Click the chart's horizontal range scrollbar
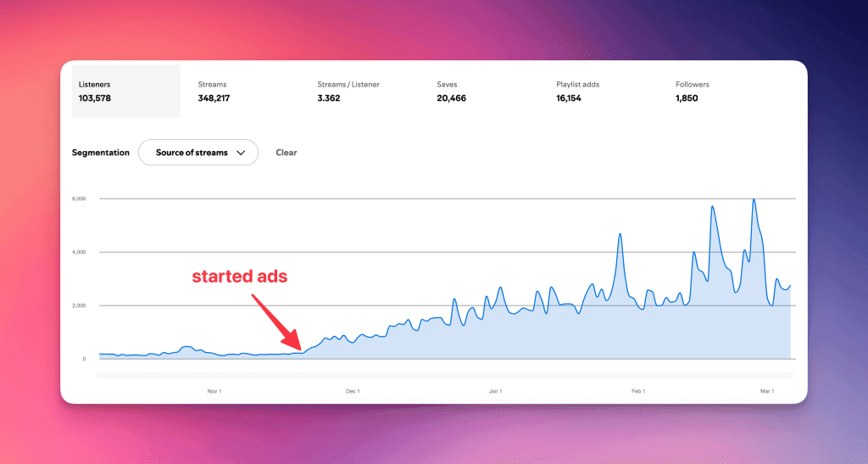Viewport: 868px width, 464px height. (x=445, y=376)
